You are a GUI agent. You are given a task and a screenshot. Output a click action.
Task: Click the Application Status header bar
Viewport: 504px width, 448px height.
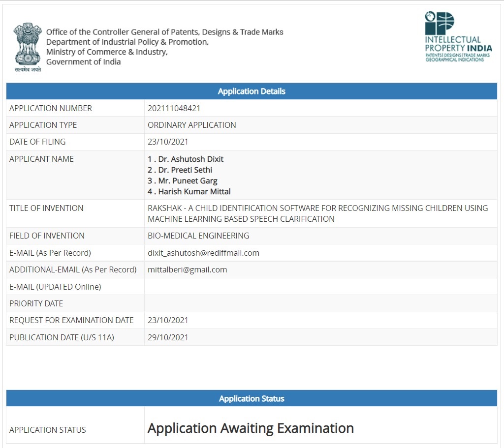pyautogui.click(x=252, y=399)
